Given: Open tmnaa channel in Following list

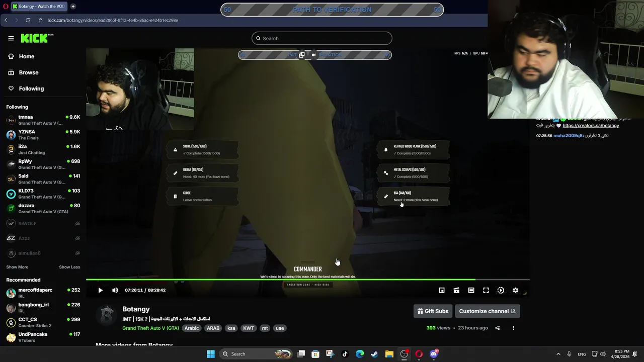Looking at the screenshot, I should (43, 120).
